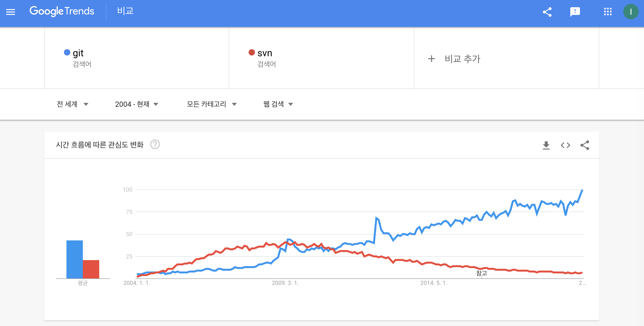Viewport: 644px width, 326px height.
Task: Click the share icon in header
Action: 547,12
